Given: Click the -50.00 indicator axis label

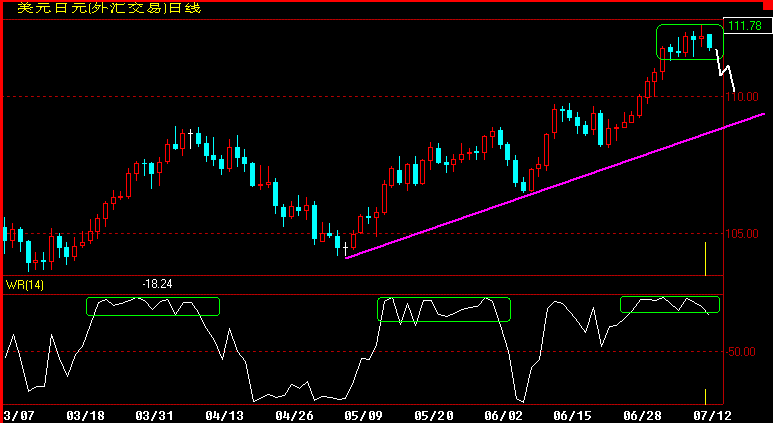Looking at the screenshot, I should (740, 352).
